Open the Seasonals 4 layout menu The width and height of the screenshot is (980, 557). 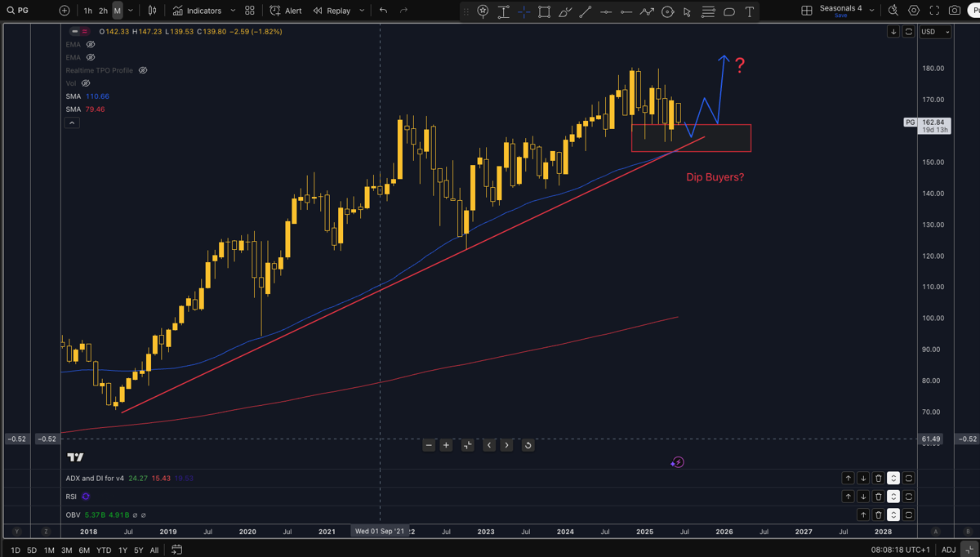tap(847, 10)
